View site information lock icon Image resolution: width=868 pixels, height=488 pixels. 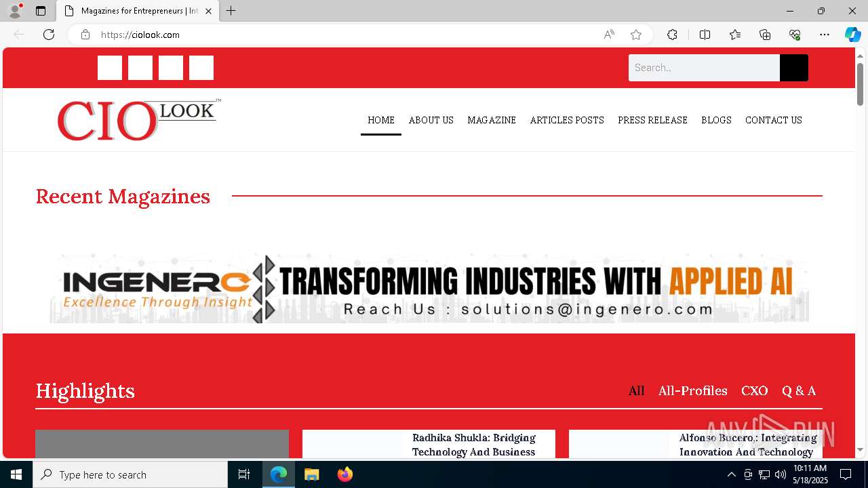pyautogui.click(x=85, y=35)
